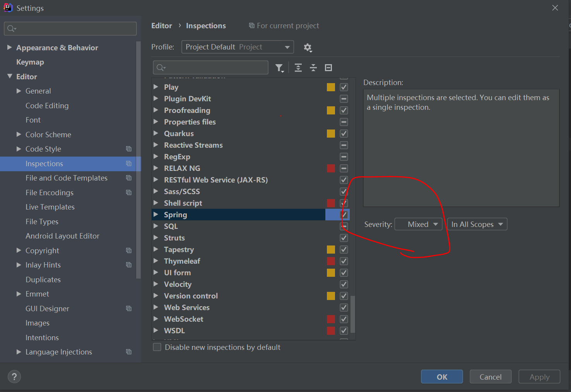Toggle the Quarkus checkbox
Image resolution: width=571 pixels, height=392 pixels.
pyautogui.click(x=344, y=133)
